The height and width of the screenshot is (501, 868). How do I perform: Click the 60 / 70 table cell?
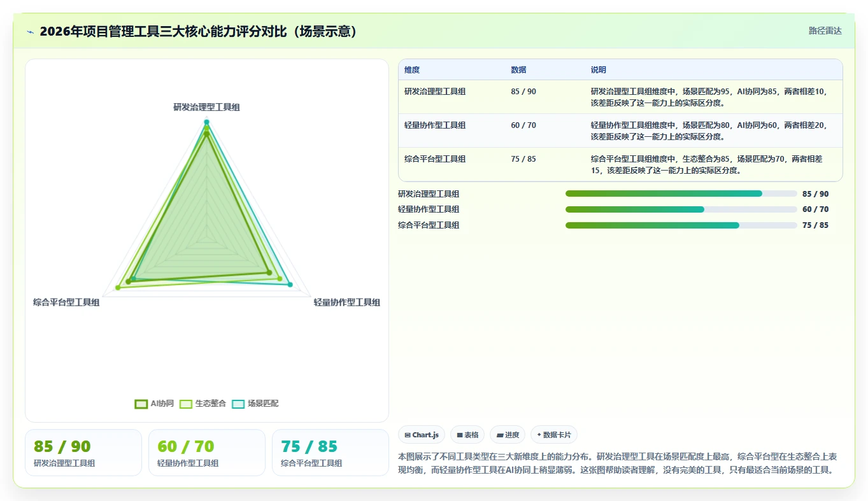click(523, 125)
